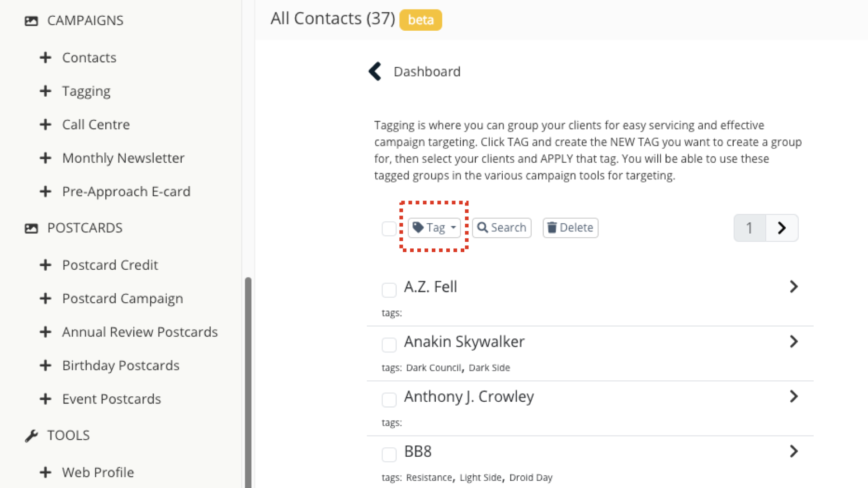This screenshot has height=488, width=868.
Task: Click the Search button
Action: coord(501,228)
